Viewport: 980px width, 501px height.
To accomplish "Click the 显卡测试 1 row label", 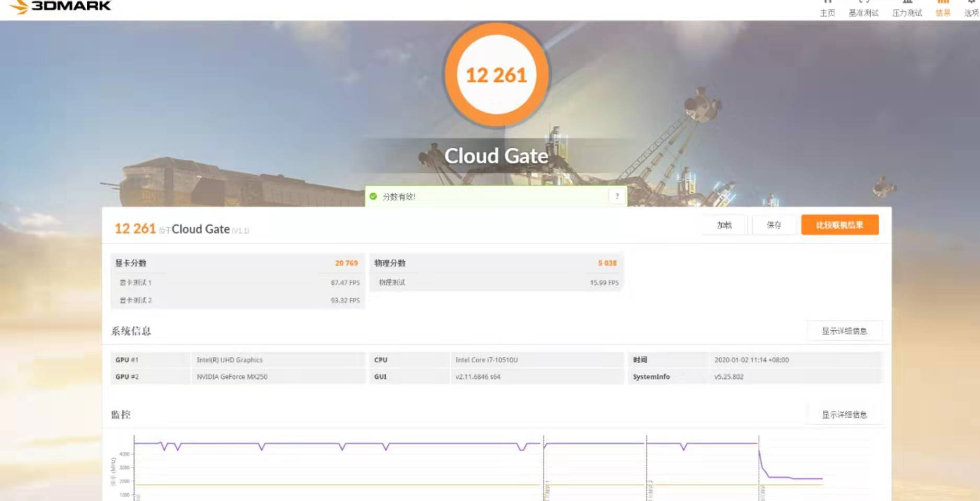I will (x=135, y=283).
